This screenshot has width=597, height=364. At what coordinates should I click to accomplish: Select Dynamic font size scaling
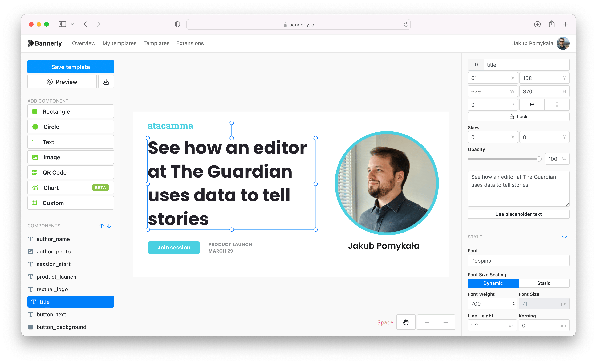(x=493, y=283)
